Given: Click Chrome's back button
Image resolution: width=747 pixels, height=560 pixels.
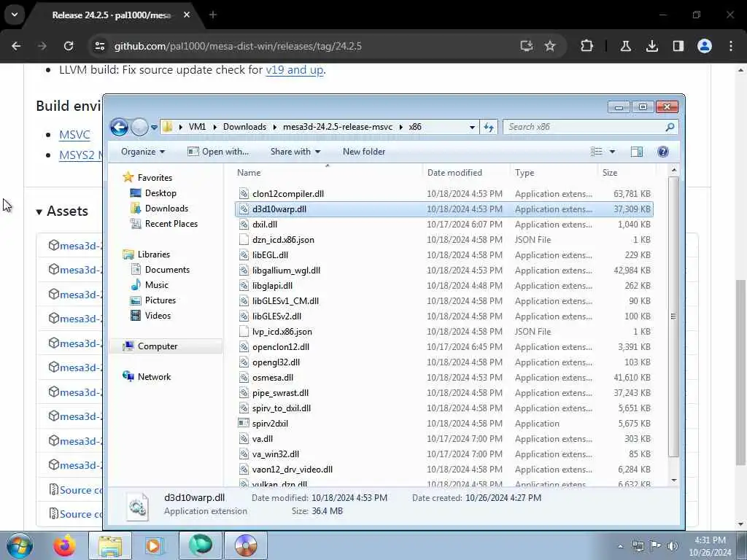Looking at the screenshot, I should click(16, 46).
